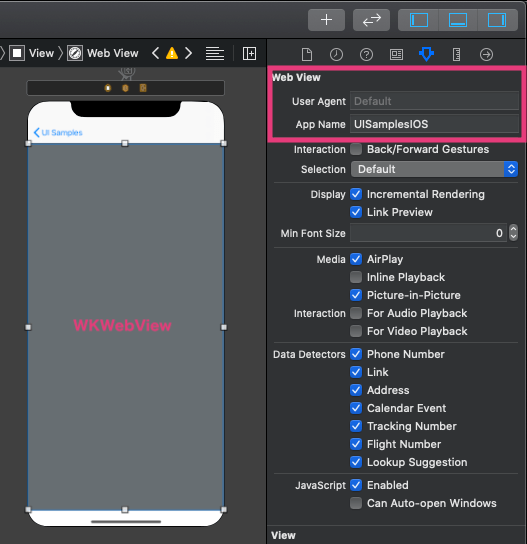This screenshot has height=544, width=527.
Task: Open the Selection dropdown
Action: tap(434, 169)
